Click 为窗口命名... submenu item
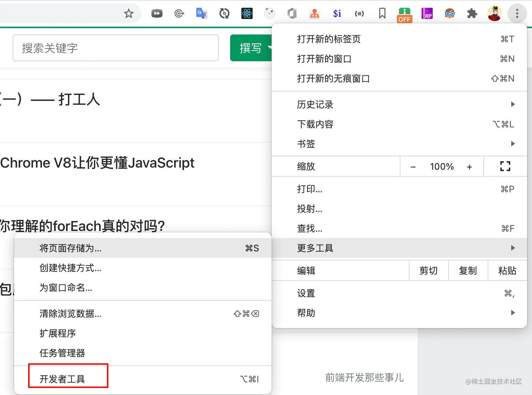This screenshot has height=395, width=532. (143, 288)
